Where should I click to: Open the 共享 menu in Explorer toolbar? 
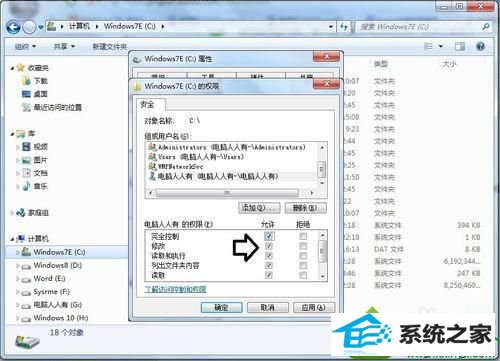(x=64, y=47)
